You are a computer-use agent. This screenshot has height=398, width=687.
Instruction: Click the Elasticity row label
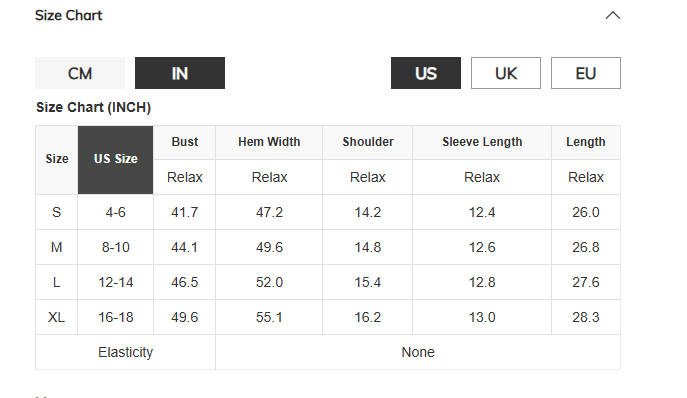tap(125, 352)
